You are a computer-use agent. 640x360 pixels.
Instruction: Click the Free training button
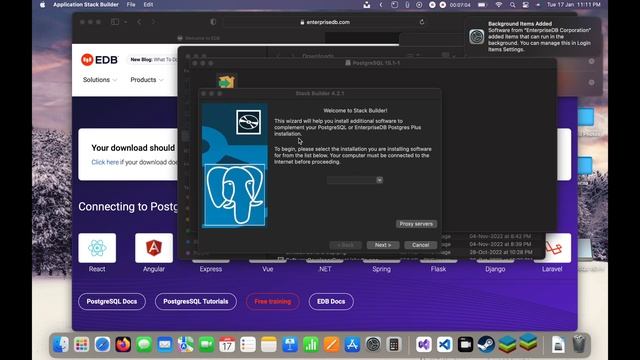click(273, 302)
